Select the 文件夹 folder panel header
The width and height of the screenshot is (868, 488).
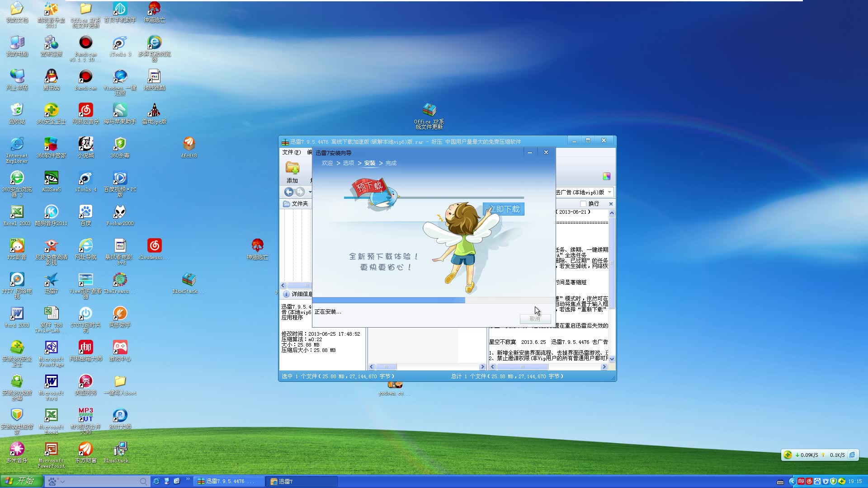(x=297, y=204)
